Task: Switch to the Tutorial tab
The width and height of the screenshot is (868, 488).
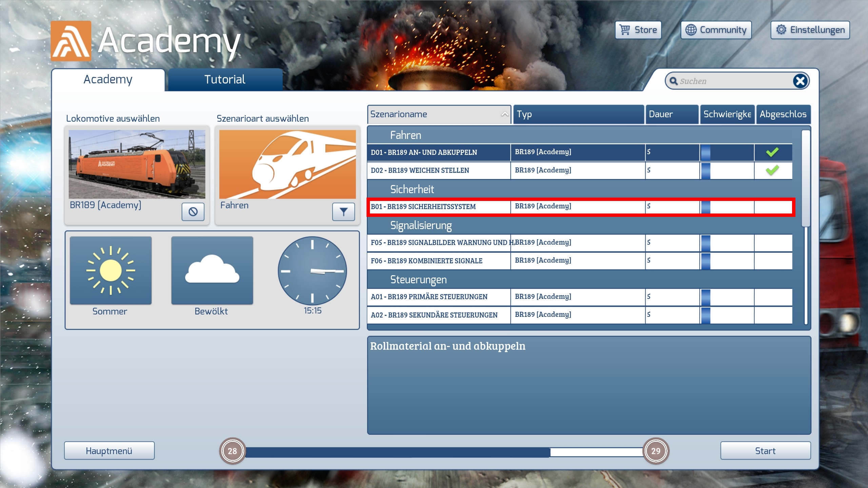Action: pos(225,80)
